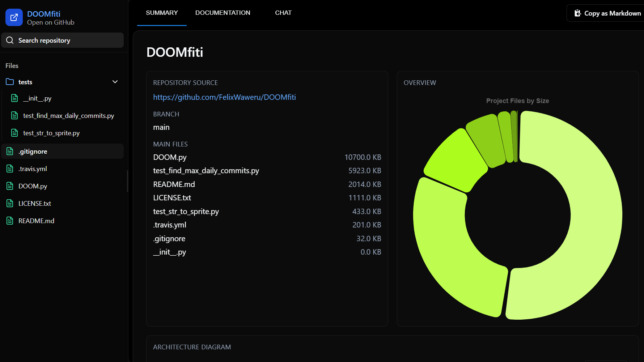The image size is (644, 362).
Task: Click the main branch name
Action: point(161,127)
